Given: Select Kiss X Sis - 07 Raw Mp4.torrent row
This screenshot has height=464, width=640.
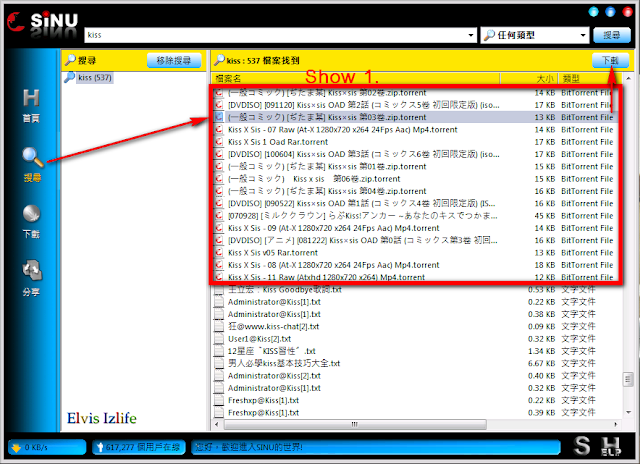Looking at the screenshot, I should pyautogui.click(x=414, y=129).
